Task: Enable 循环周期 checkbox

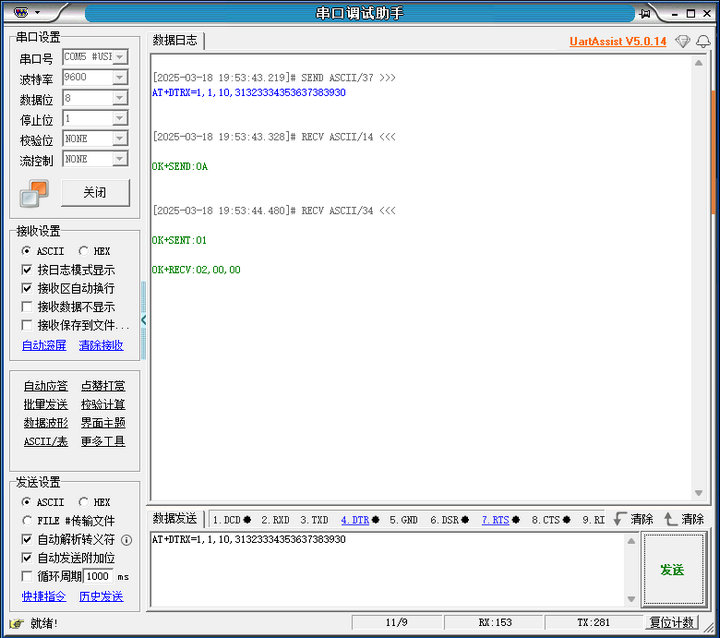Action: (x=27, y=576)
